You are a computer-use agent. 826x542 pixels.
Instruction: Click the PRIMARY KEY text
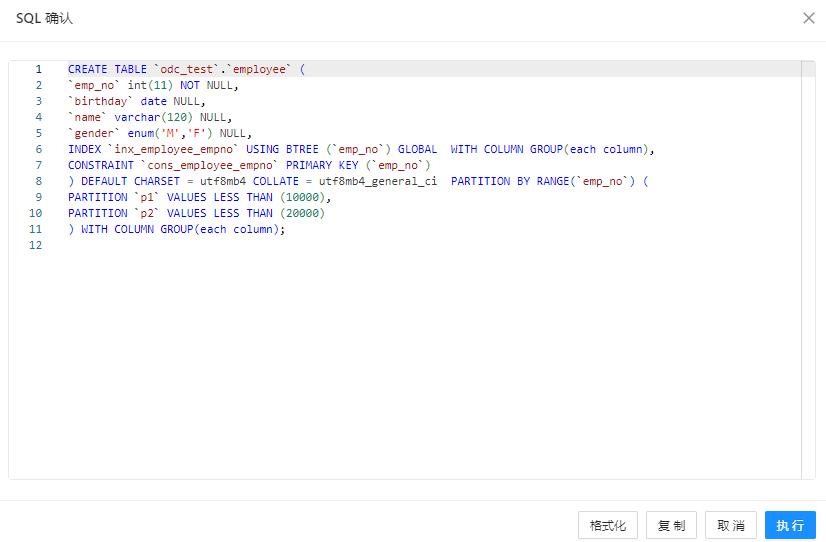click(x=322, y=165)
